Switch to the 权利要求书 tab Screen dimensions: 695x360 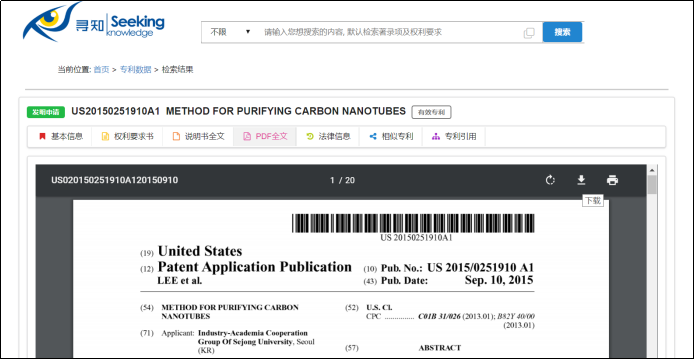(x=127, y=136)
